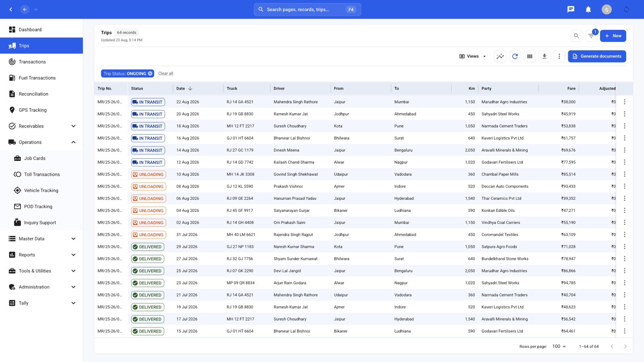
Task: Create a New trip
Action: 613,36
